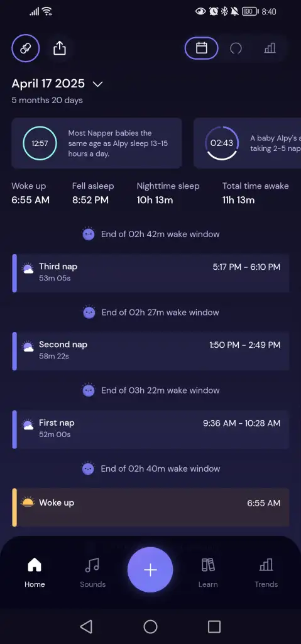Switch to circular clock view

[236, 48]
